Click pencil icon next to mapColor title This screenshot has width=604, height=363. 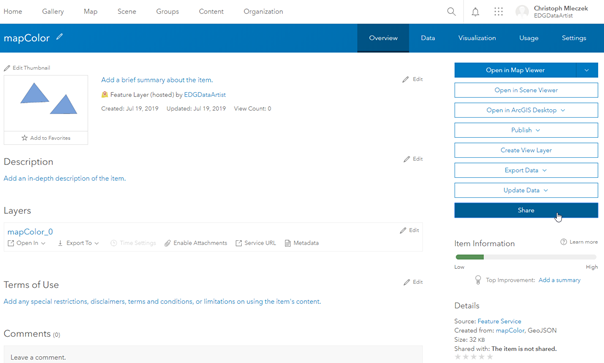(x=59, y=37)
